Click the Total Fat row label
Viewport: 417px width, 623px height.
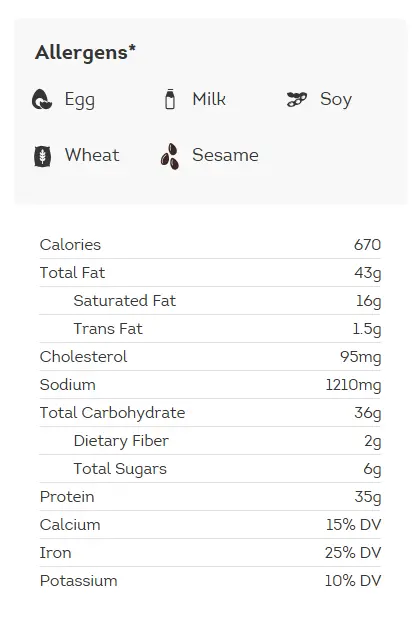click(x=72, y=273)
